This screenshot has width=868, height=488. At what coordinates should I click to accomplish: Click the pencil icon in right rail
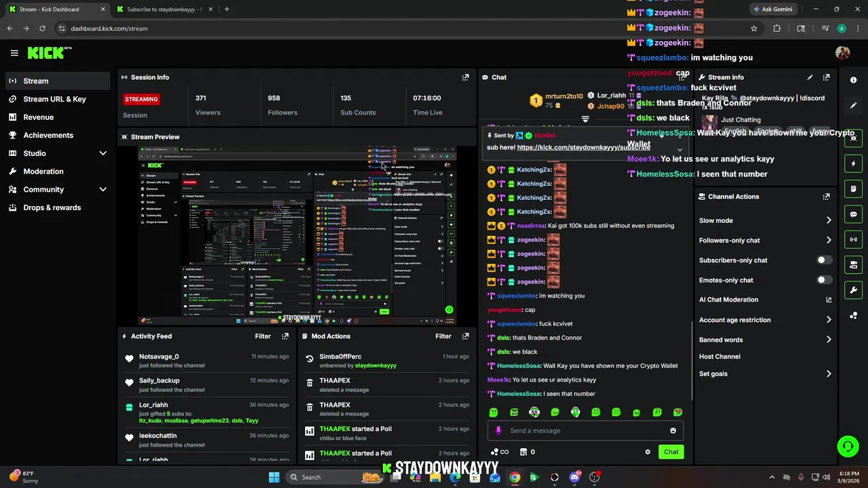point(853,106)
